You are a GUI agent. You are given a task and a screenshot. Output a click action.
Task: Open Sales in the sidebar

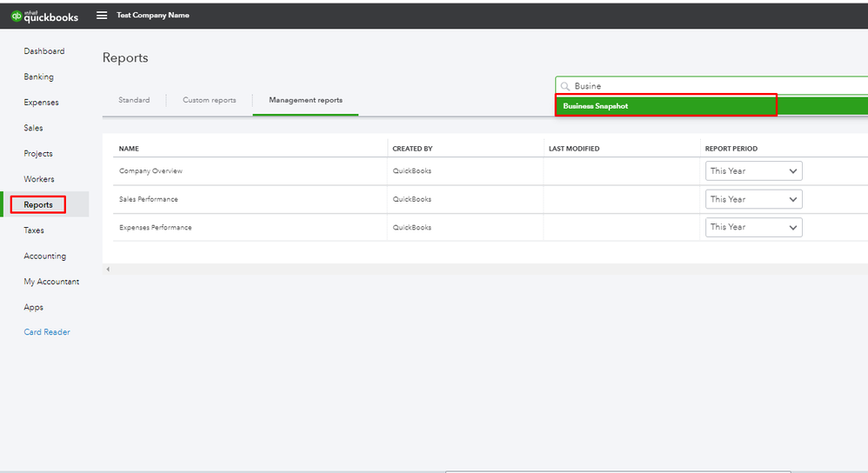click(33, 128)
